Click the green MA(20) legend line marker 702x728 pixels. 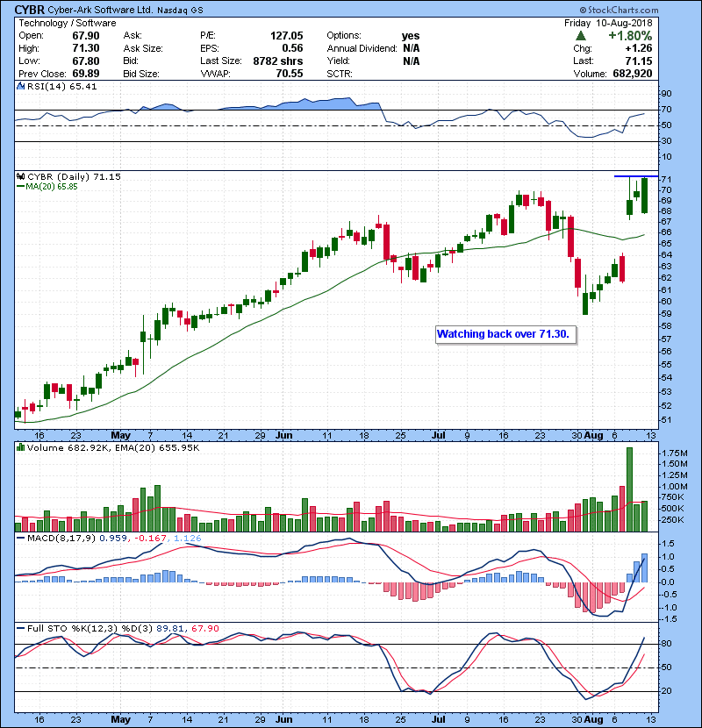click(x=20, y=186)
